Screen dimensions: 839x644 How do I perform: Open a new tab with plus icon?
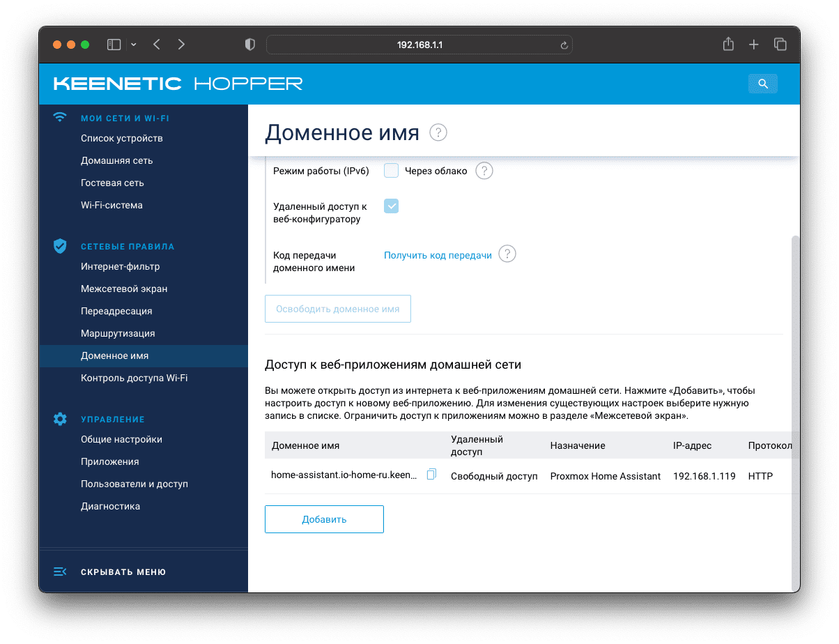tap(753, 45)
